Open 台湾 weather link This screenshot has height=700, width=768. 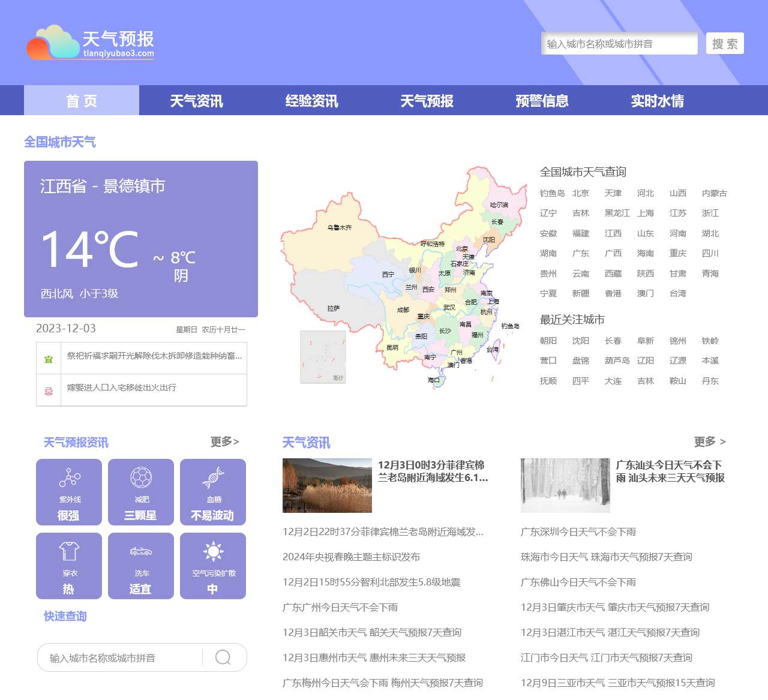[x=677, y=293]
